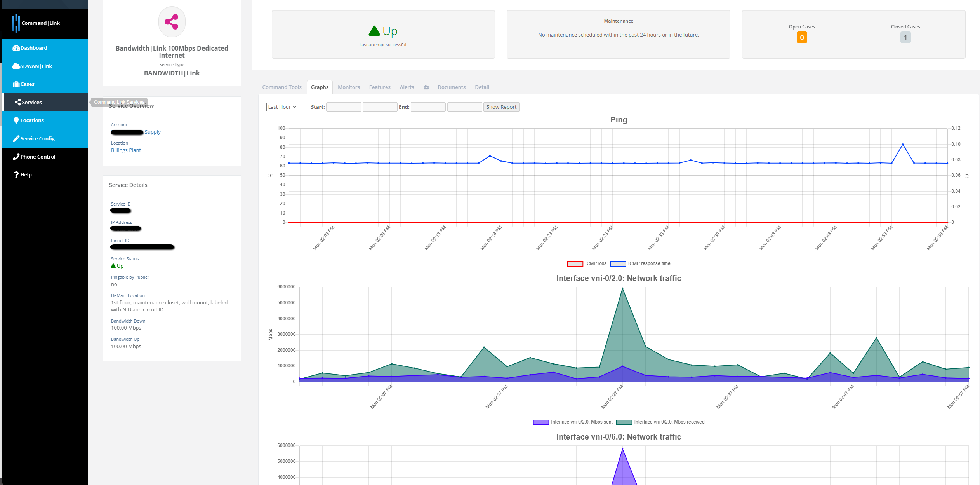Select the Graphs tab

320,87
